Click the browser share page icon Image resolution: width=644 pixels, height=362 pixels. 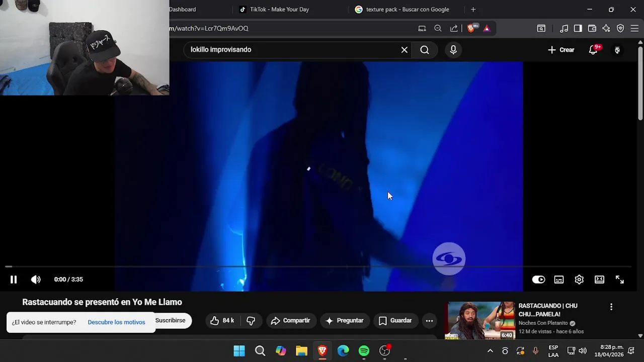click(x=454, y=29)
